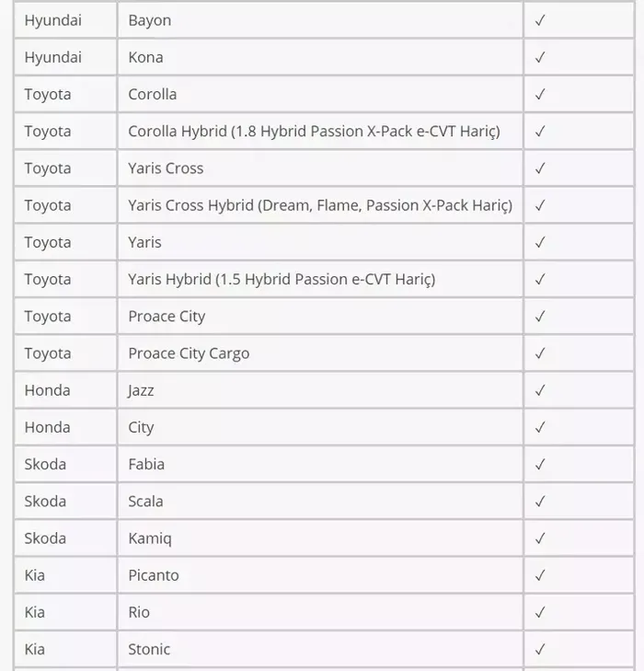Select the Yaris Hybrid 1.5 model text
This screenshot has height=671, width=644.
(x=282, y=280)
